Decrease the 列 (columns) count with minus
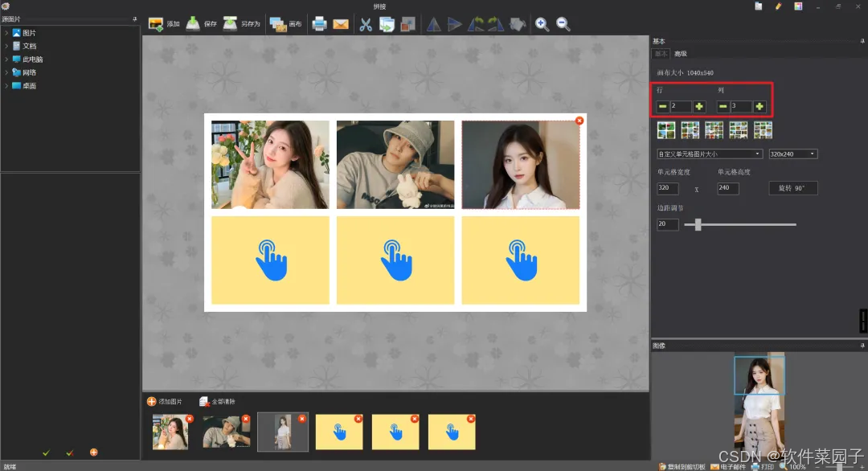 point(723,106)
